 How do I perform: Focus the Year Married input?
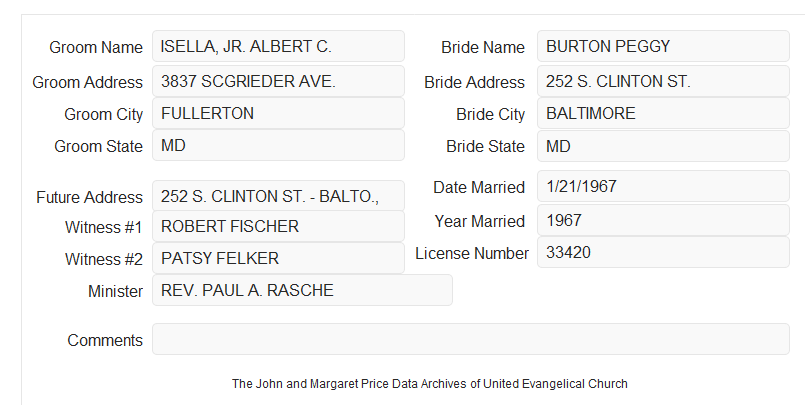click(x=663, y=221)
